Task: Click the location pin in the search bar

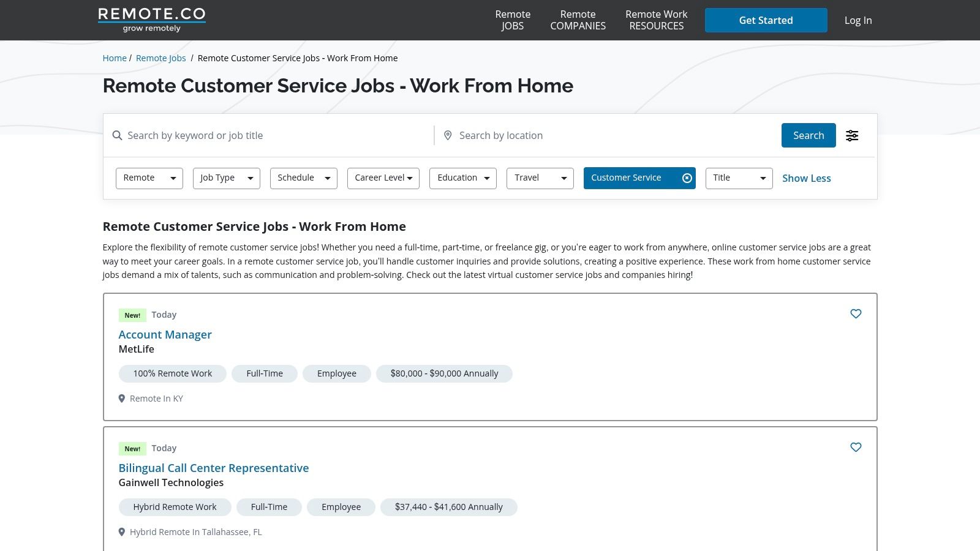Action: pos(447,135)
